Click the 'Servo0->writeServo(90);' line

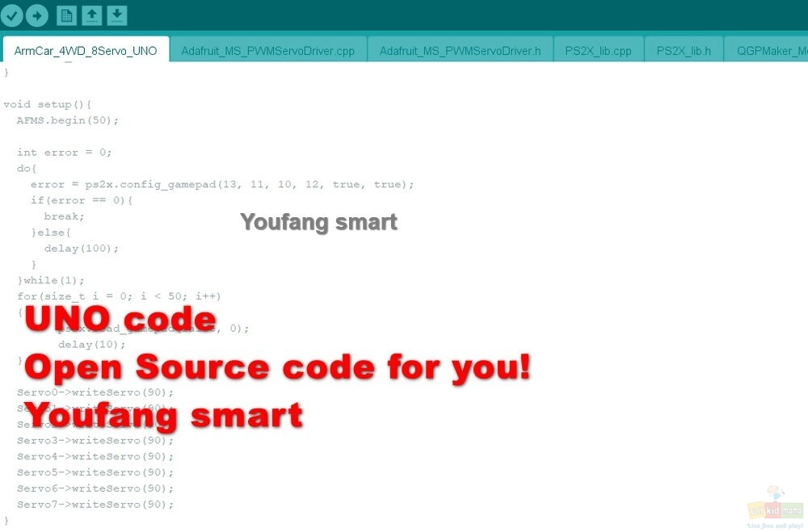95,392
